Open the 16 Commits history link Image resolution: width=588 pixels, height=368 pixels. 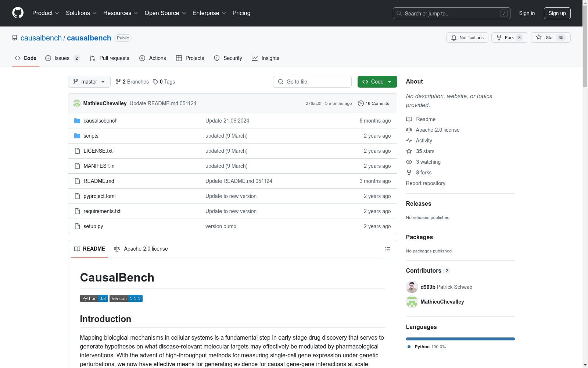pyautogui.click(x=373, y=103)
